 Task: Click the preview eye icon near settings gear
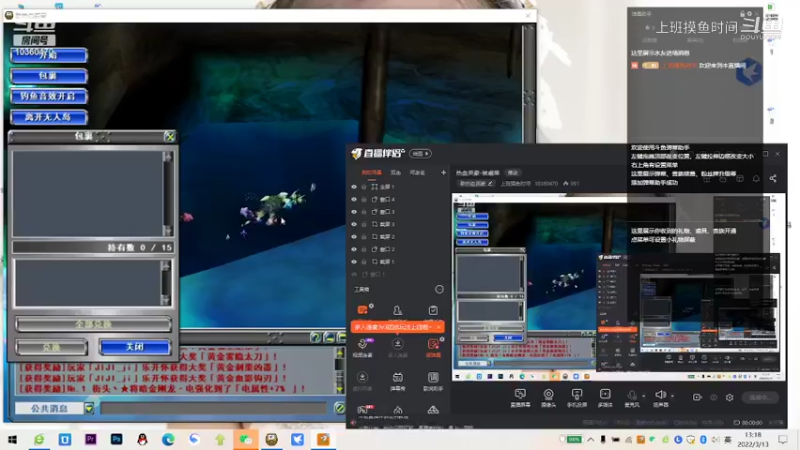[x=713, y=397]
